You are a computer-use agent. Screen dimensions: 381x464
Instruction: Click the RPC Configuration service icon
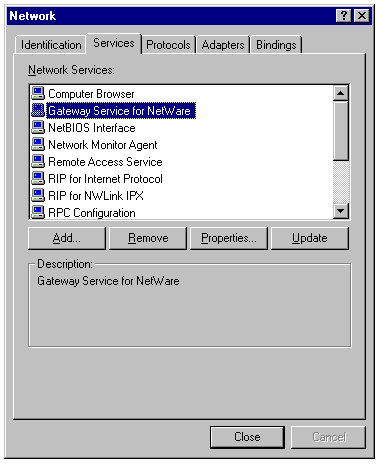coord(38,212)
